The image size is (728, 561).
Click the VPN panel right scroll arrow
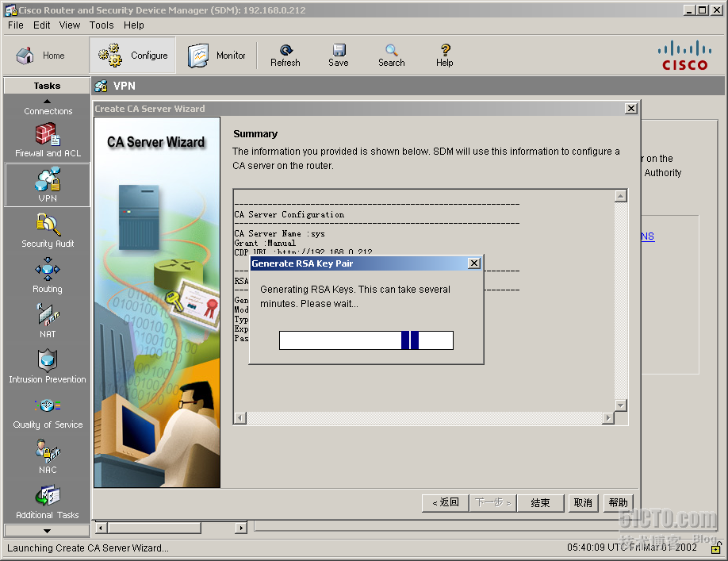click(x=240, y=528)
